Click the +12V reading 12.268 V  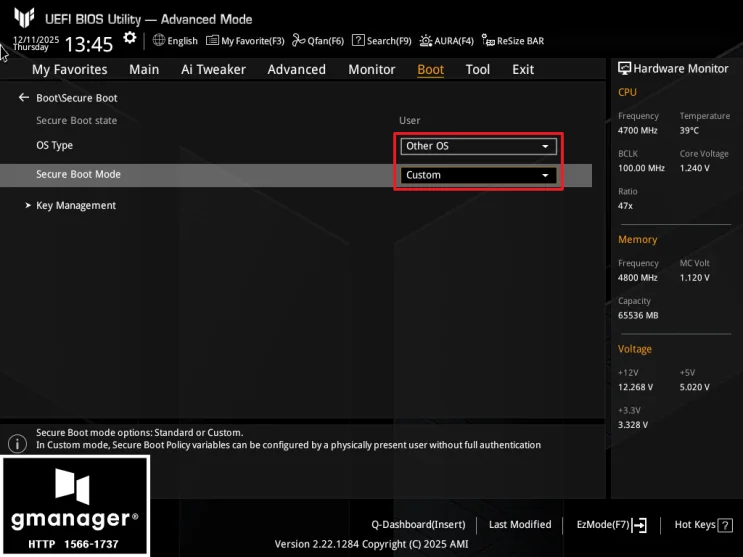(x=635, y=387)
